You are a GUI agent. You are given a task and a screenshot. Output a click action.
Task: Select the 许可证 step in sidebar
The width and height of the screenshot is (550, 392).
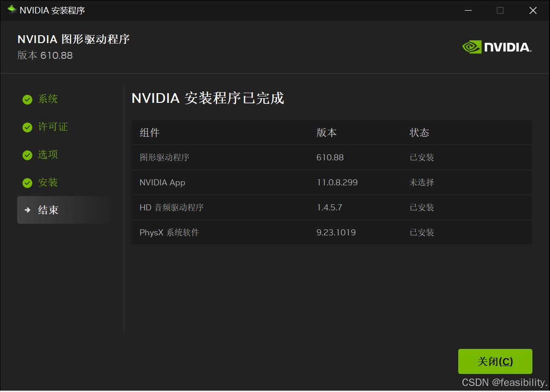click(53, 126)
